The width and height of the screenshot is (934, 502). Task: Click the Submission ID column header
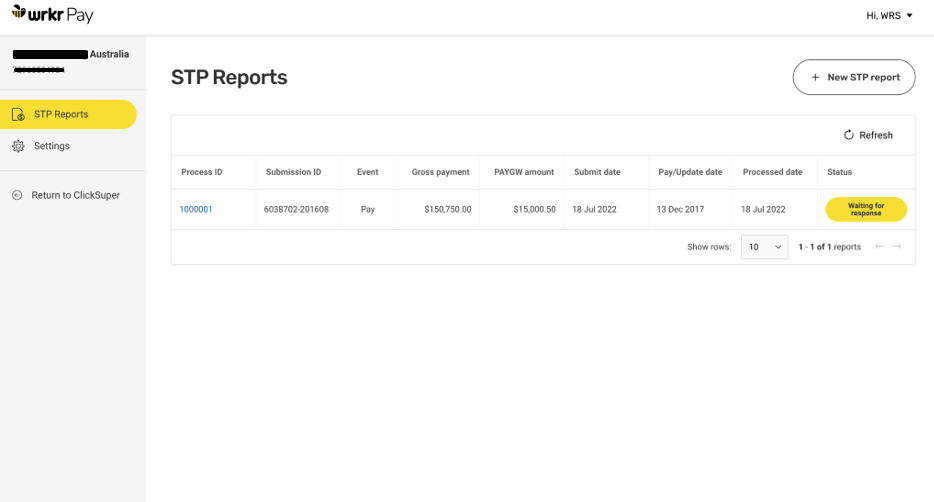(x=293, y=172)
